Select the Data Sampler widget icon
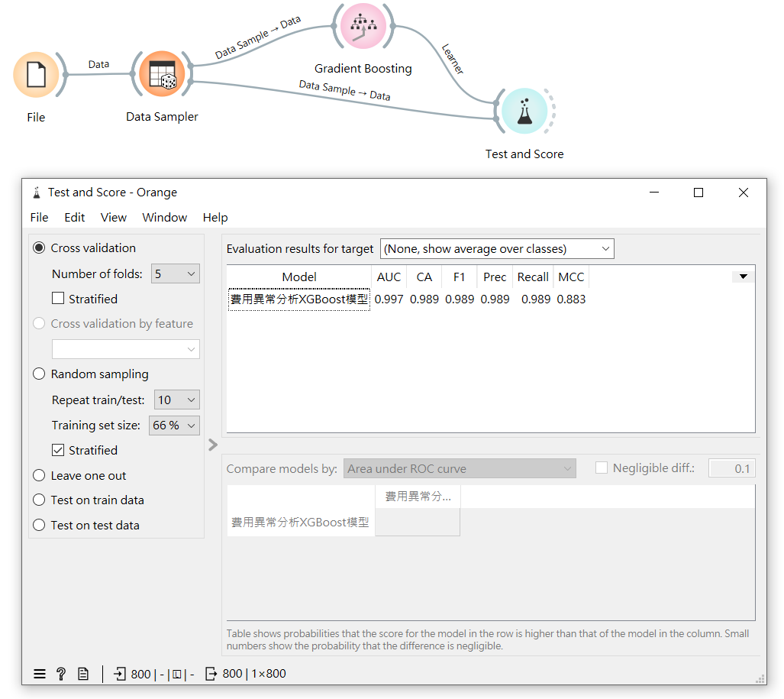This screenshot has height=699, width=784. click(162, 74)
